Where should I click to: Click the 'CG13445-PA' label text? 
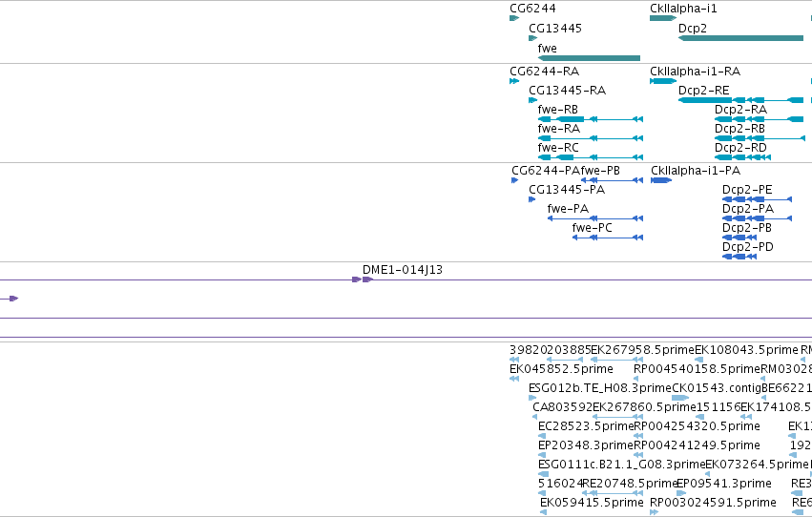coord(567,190)
